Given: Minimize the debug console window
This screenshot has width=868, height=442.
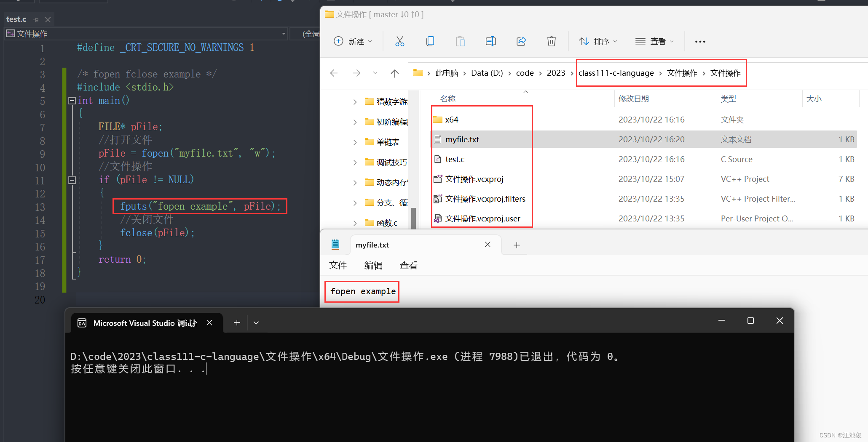Looking at the screenshot, I should pos(721,321).
